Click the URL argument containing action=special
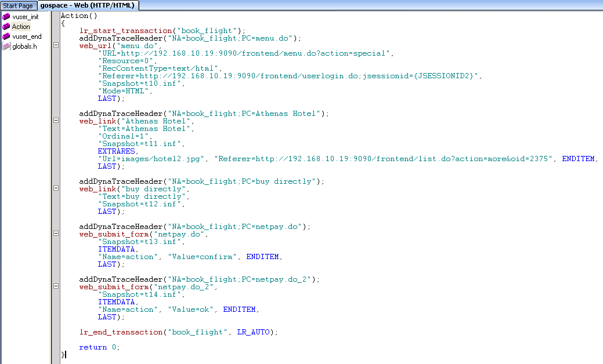The width and height of the screenshot is (603, 364). 244,53
